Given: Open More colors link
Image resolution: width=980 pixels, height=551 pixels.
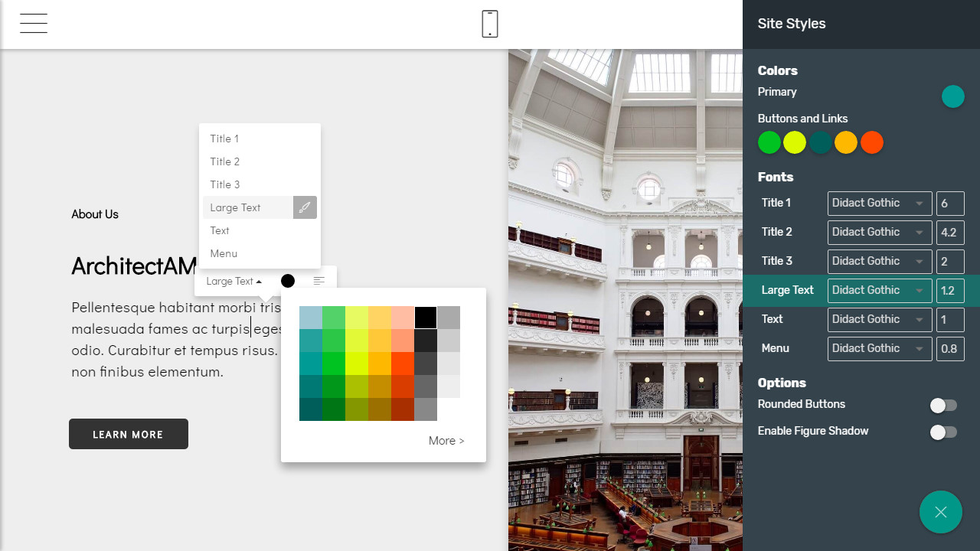Looking at the screenshot, I should click(446, 441).
